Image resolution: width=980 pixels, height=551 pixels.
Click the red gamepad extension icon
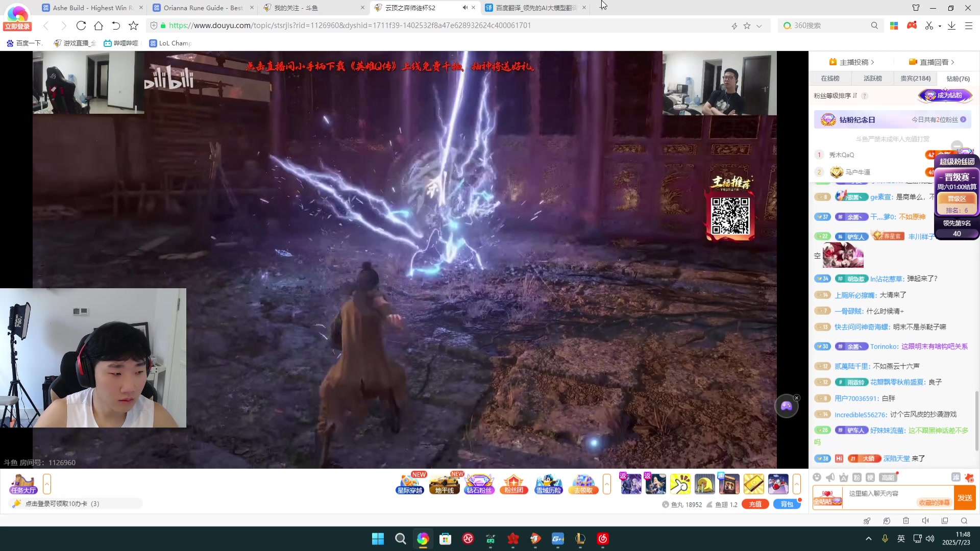[x=912, y=26]
